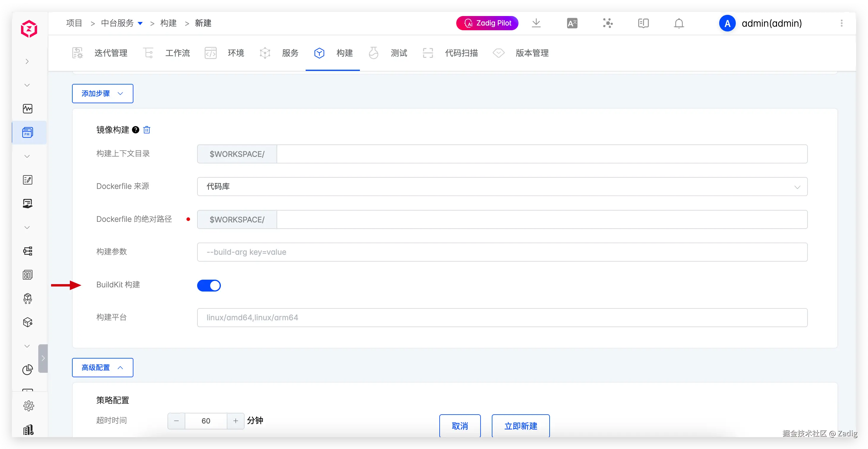Open the pie chart statistics sidebar icon
This screenshot has width=868, height=449.
pos(28,370)
